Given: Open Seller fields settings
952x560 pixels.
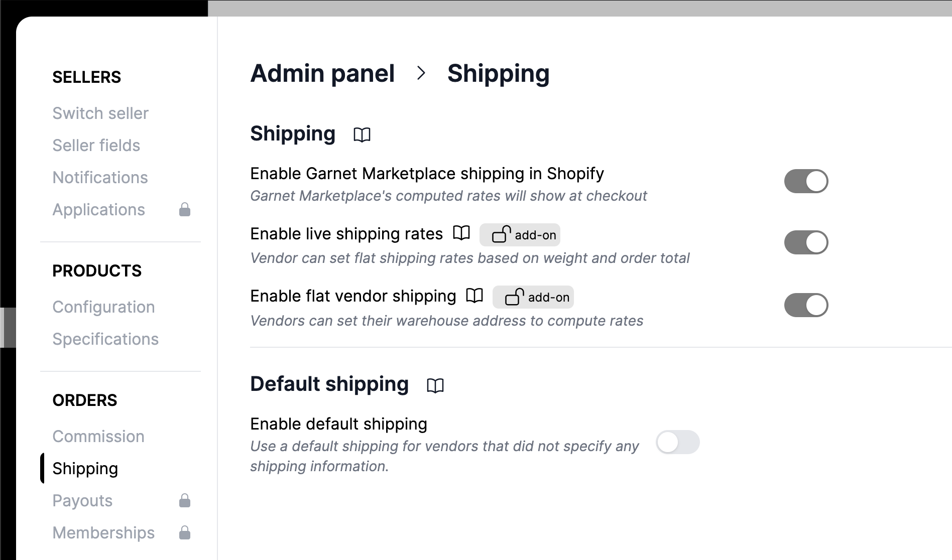Looking at the screenshot, I should click(96, 145).
